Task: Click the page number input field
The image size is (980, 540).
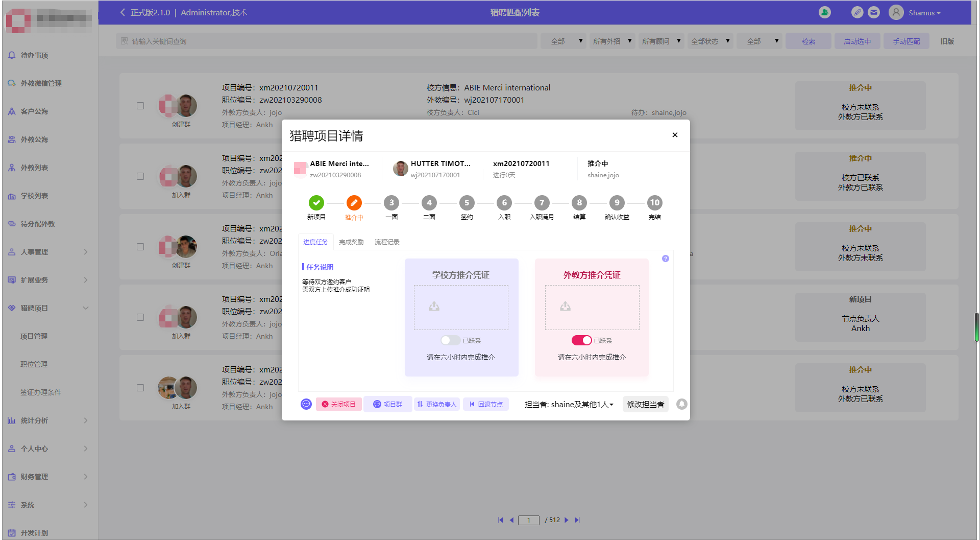Action: [x=529, y=520]
